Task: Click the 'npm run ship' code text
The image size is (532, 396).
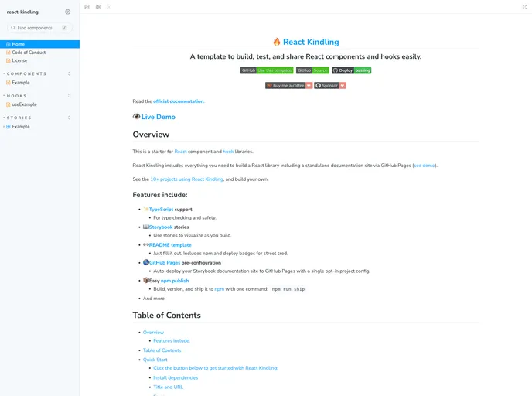Action: click(288, 289)
